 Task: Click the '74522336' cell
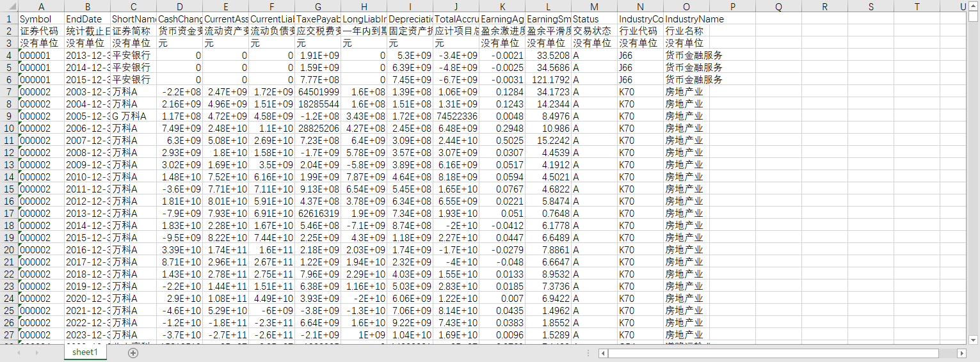coord(456,116)
